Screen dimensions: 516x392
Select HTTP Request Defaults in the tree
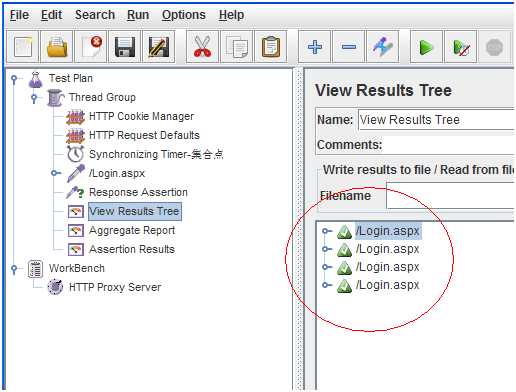(144, 135)
